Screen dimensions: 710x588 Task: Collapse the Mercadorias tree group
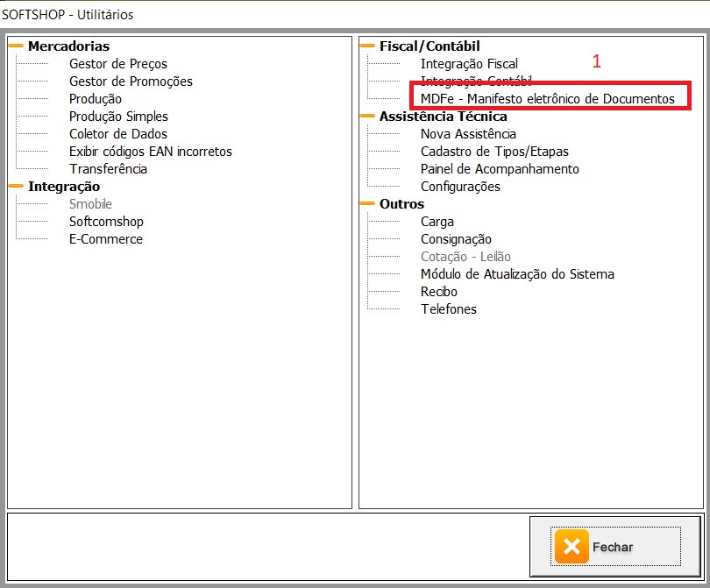click(17, 46)
